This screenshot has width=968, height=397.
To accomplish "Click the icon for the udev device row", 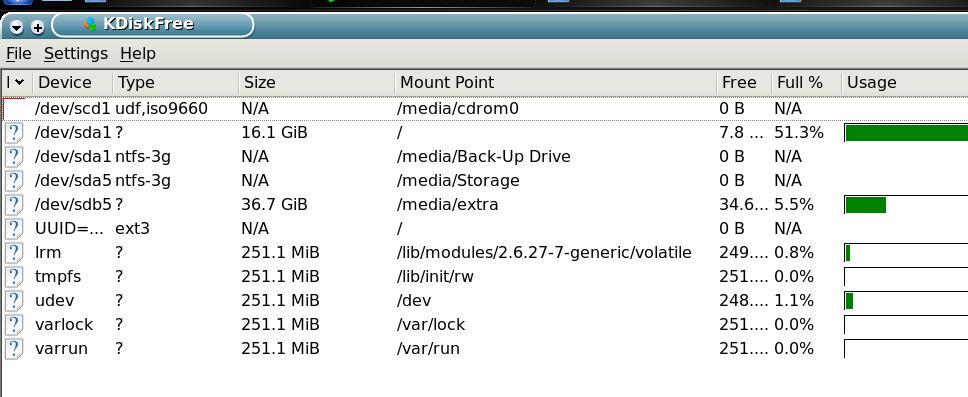I will (x=14, y=301).
